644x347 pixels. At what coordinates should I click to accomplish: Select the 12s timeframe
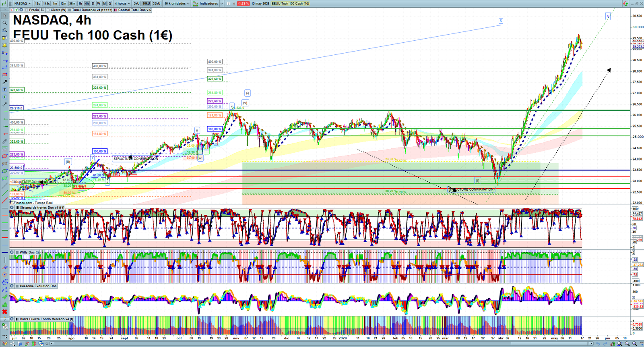point(37,3)
